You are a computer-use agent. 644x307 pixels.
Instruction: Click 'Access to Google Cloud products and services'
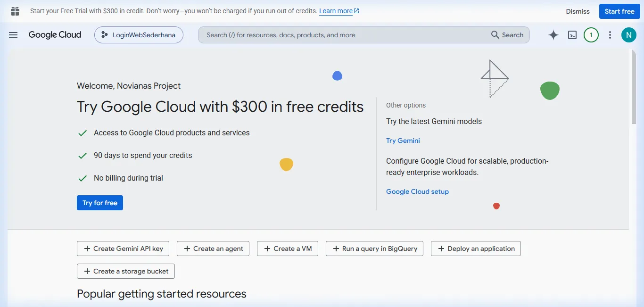[172, 133]
